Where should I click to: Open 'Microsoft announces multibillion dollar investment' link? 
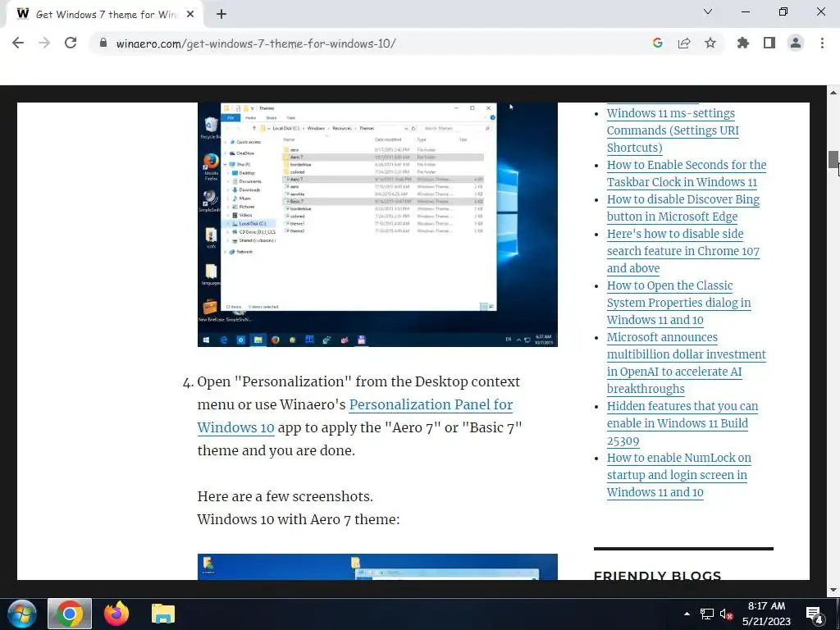pos(687,363)
